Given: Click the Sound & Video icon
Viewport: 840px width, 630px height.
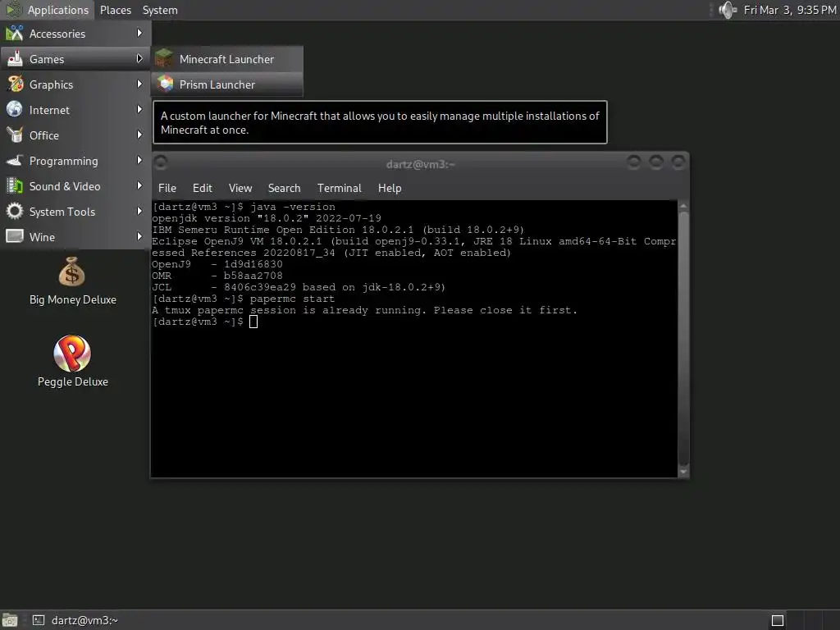Looking at the screenshot, I should point(15,186).
